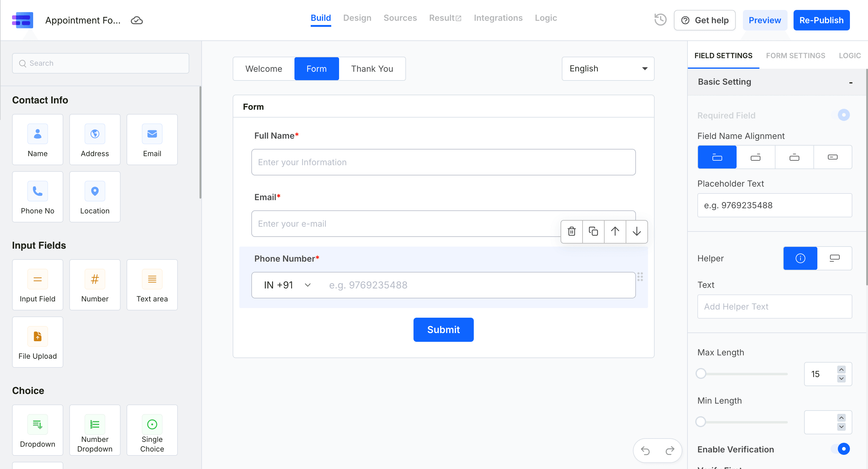Add a Single Choice field

click(152, 430)
